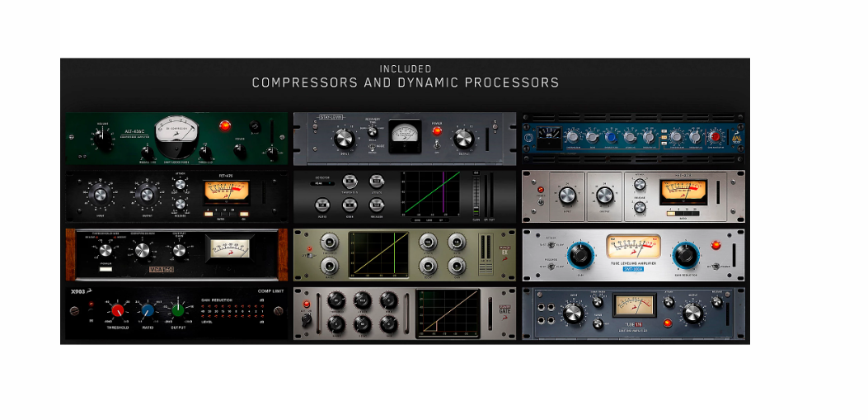Adjust the green X903 Output knob
The image size is (868, 420).
coord(177,309)
